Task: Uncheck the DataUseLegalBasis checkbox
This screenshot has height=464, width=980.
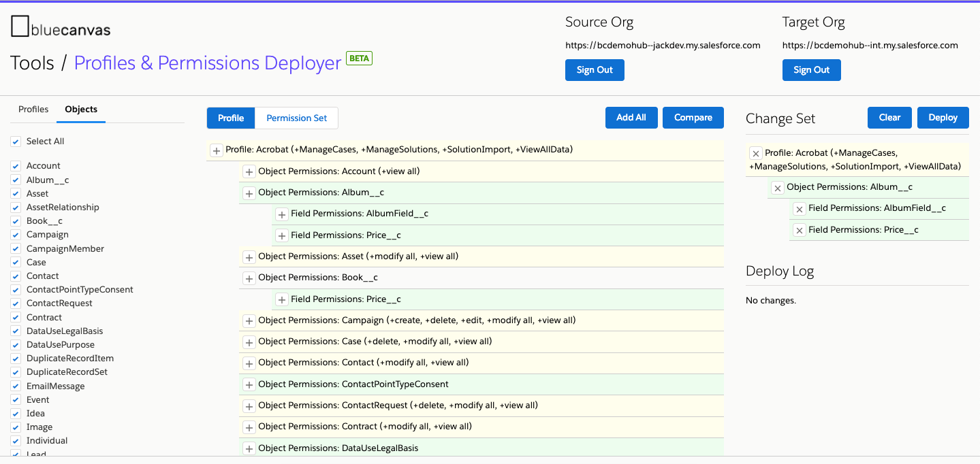Action: (16, 331)
